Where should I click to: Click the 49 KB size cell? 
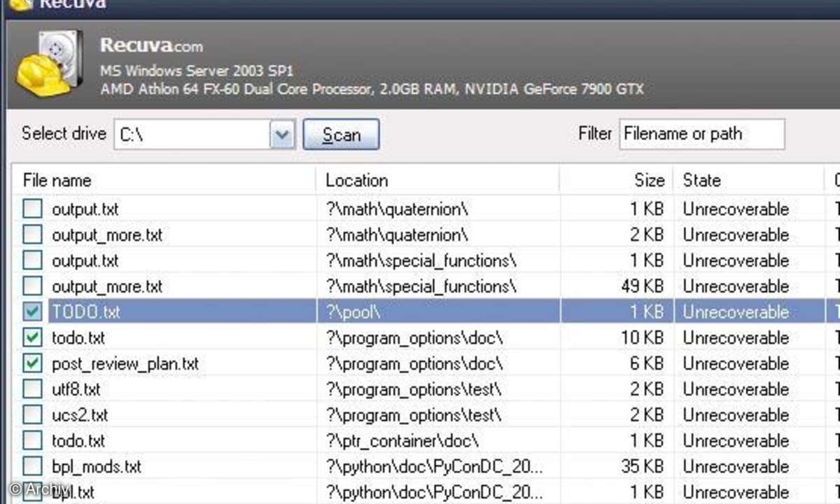point(641,286)
